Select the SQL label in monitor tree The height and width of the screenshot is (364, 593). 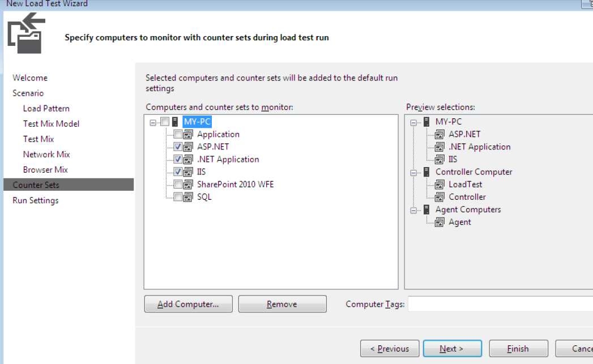[x=204, y=197]
